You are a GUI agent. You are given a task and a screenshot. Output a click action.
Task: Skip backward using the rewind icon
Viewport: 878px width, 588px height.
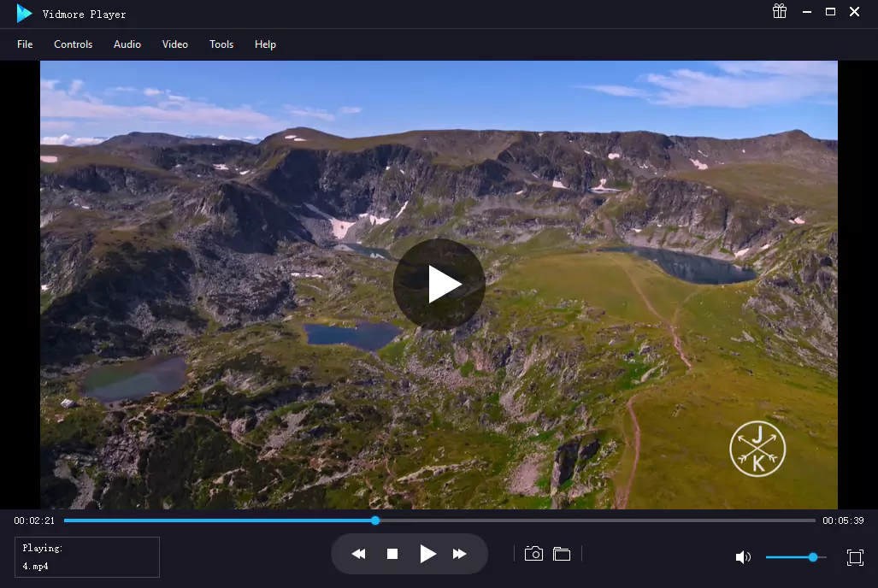coord(358,553)
